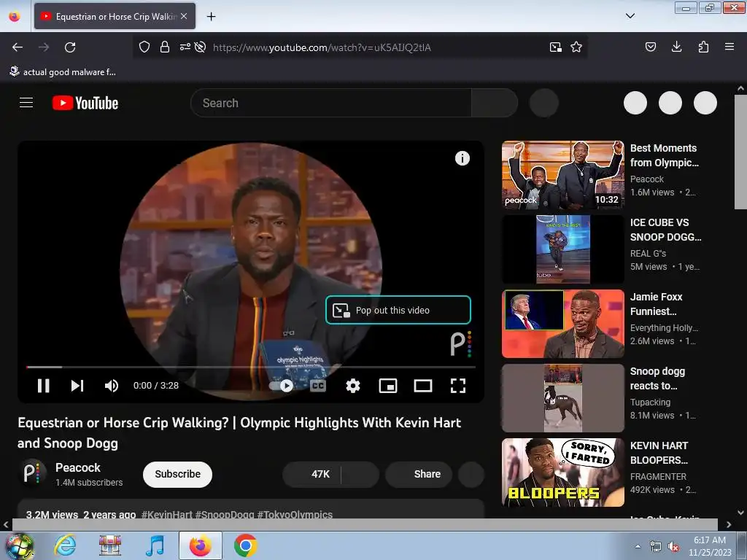This screenshot has height=560, width=747.
Task: Toggle the autoplay switch in player
Action: pyautogui.click(x=282, y=386)
